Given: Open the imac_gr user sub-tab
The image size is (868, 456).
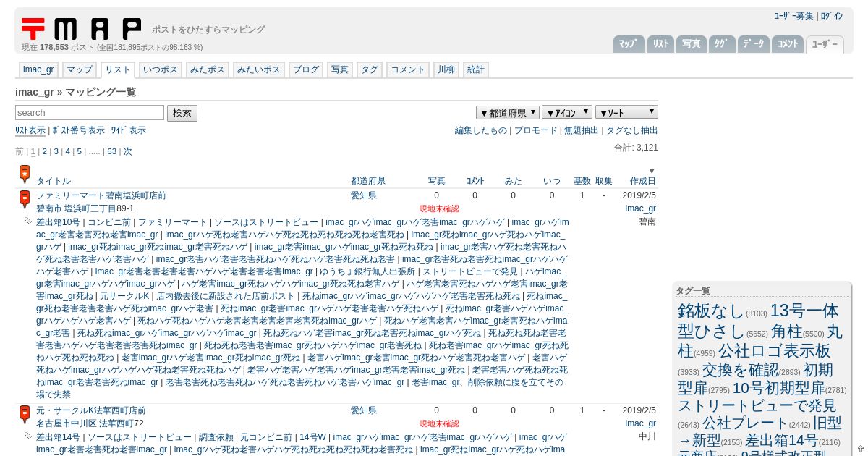Looking at the screenshot, I should [38, 69].
